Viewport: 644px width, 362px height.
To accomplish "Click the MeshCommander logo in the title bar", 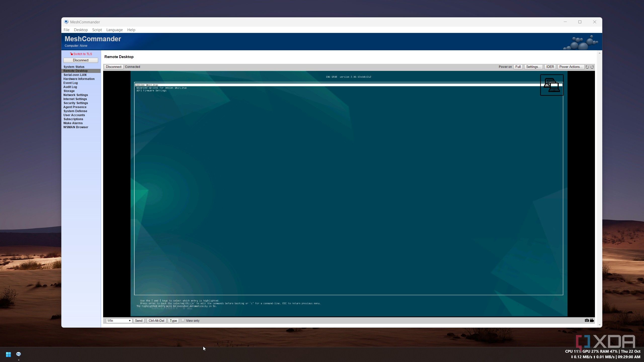I will coord(66,22).
